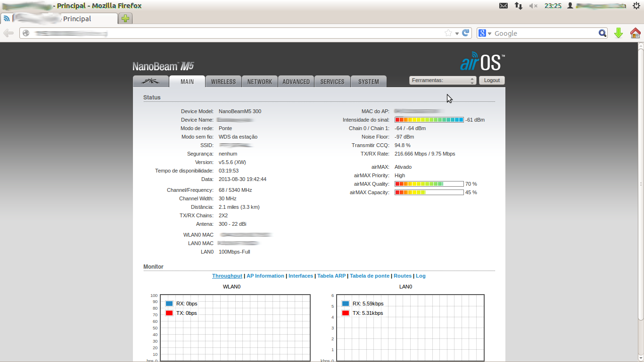Open the downloads green arrow icon
This screenshot has width=644, height=362.
[x=619, y=33]
